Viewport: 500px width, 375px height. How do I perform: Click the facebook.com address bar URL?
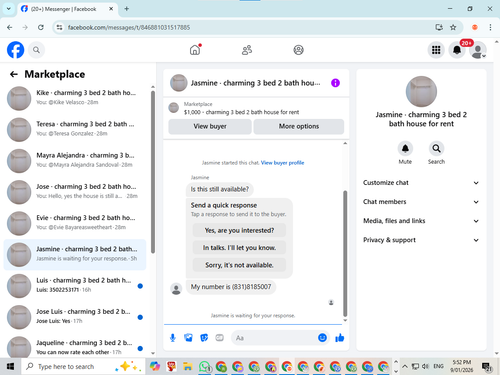(x=129, y=27)
